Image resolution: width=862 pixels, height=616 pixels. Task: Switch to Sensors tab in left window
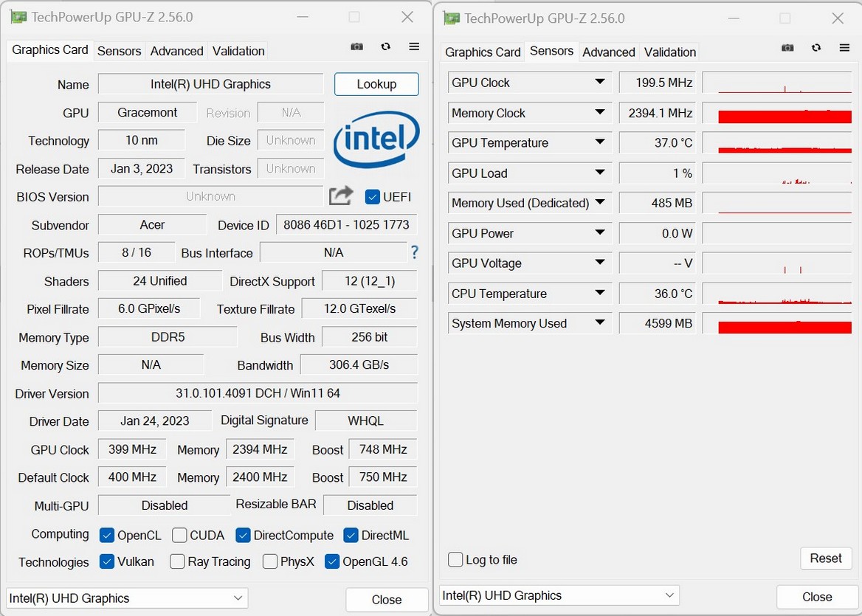(x=120, y=51)
